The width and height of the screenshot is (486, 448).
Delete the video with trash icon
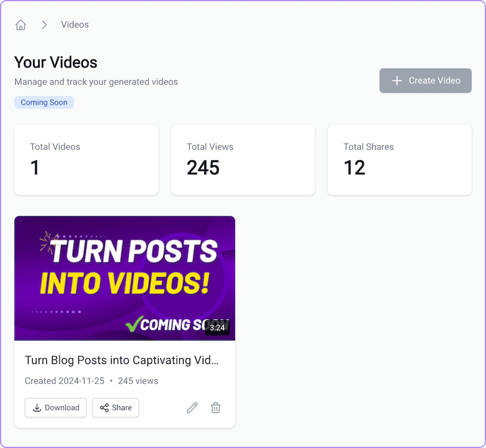click(x=216, y=408)
